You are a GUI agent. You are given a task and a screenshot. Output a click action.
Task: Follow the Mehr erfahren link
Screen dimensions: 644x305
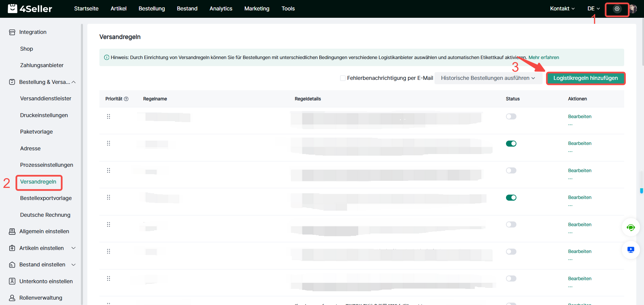pyautogui.click(x=544, y=57)
